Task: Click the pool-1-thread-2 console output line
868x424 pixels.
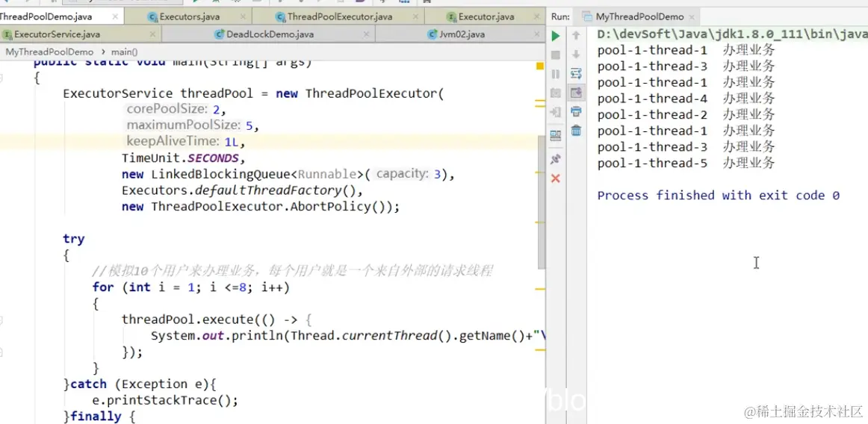Action: coord(686,114)
